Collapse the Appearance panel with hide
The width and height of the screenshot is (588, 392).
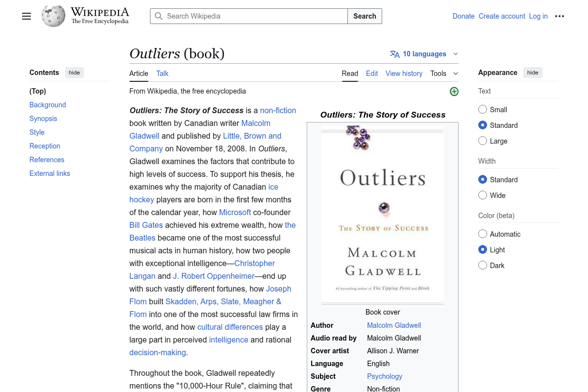pyautogui.click(x=533, y=73)
